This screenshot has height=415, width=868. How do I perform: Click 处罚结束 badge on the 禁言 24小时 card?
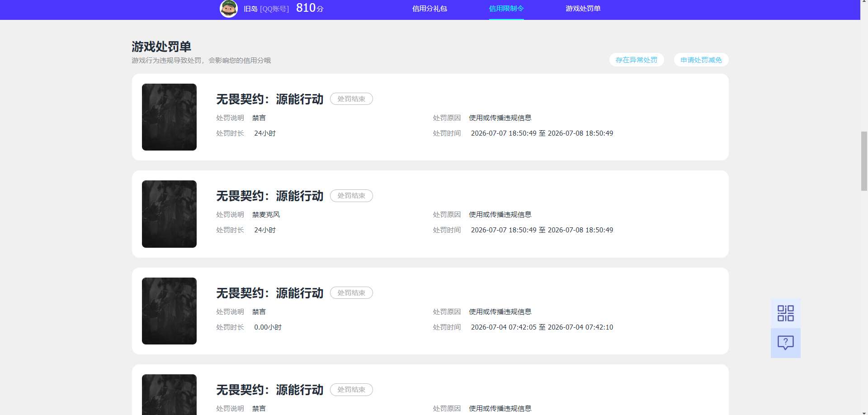click(351, 99)
